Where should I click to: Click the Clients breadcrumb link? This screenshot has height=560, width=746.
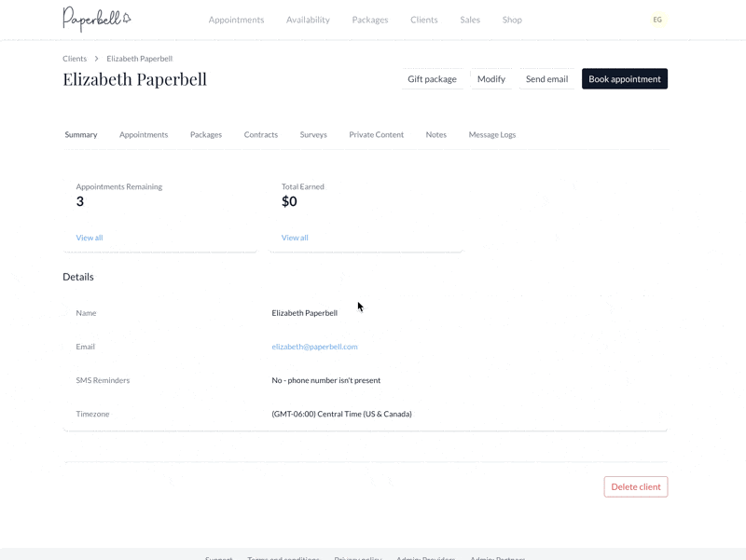75,59
